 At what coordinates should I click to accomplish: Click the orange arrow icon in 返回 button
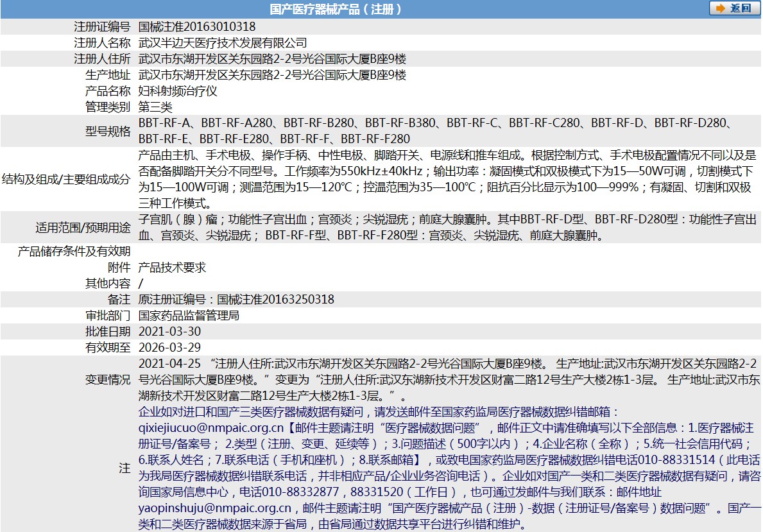(721, 8)
